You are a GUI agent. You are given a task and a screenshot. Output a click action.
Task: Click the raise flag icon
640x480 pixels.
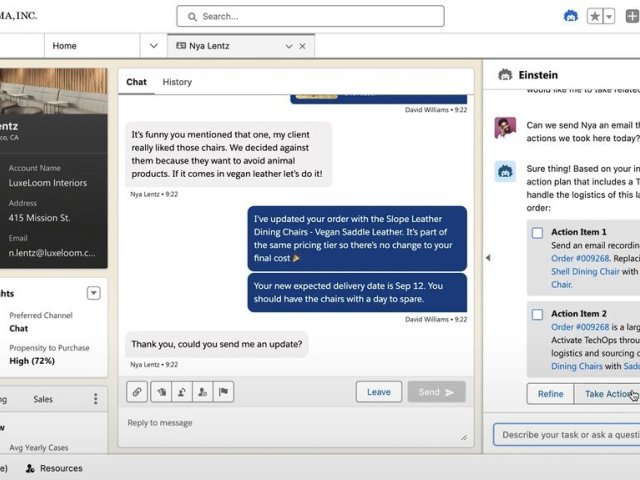[x=223, y=392]
